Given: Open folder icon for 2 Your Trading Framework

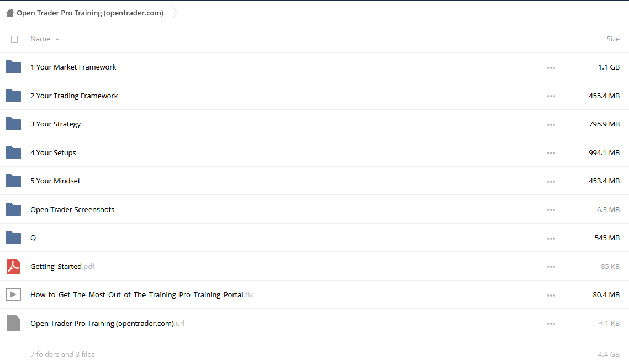Looking at the screenshot, I should click(x=13, y=96).
